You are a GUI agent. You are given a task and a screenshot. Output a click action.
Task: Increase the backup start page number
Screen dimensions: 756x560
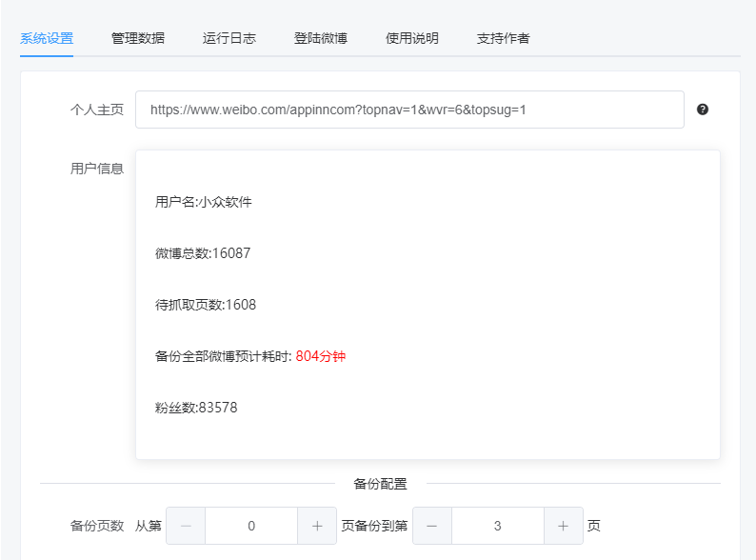coord(317,526)
